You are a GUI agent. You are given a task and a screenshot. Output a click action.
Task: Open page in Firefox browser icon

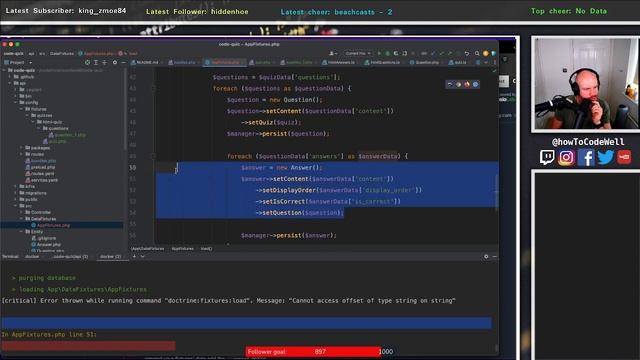467,84
